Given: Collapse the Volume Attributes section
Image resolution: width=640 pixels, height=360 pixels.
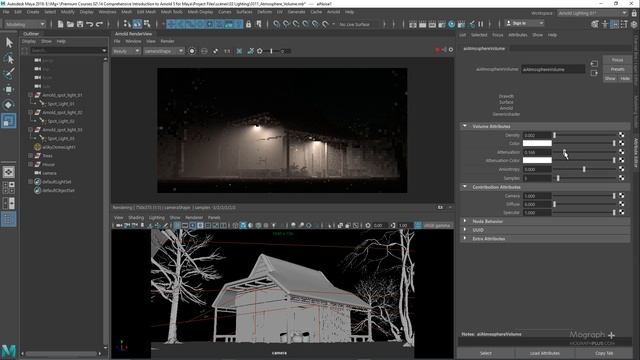Looking at the screenshot, I should 464,126.
